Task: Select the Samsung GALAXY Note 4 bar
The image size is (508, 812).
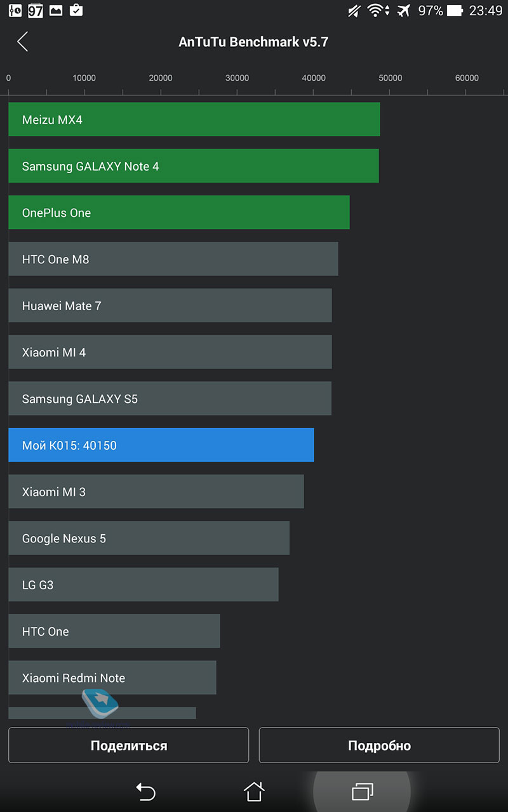Action: click(194, 166)
